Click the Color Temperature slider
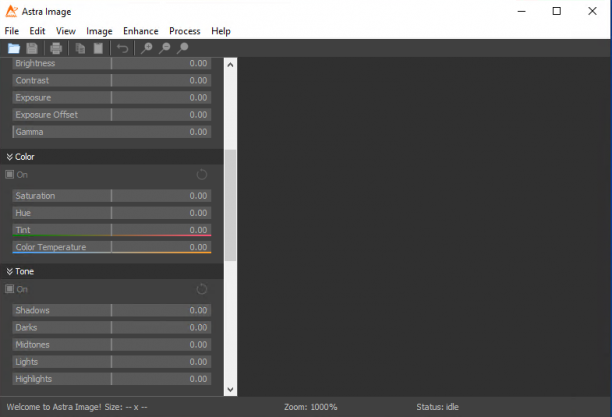The width and height of the screenshot is (612, 417). [112, 247]
